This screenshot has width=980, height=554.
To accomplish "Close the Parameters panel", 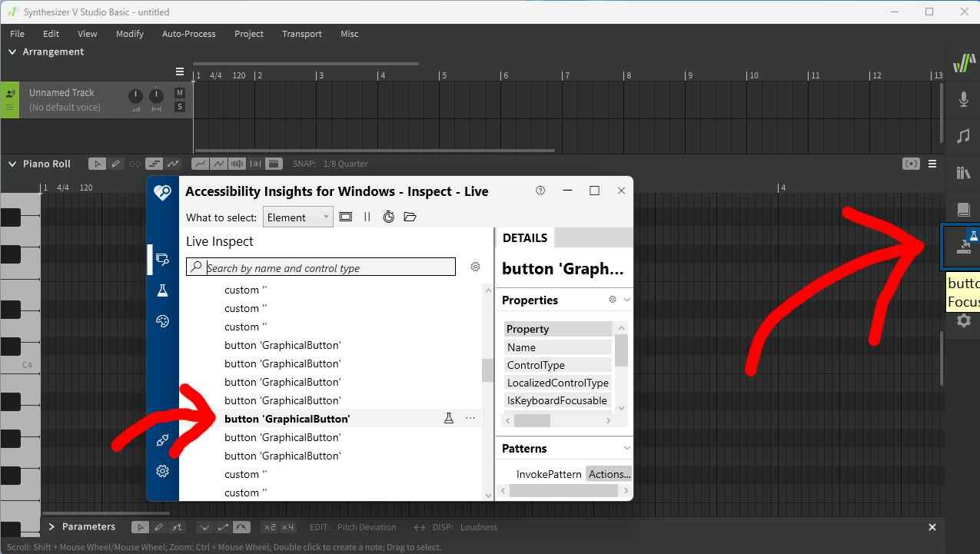I will (x=932, y=527).
